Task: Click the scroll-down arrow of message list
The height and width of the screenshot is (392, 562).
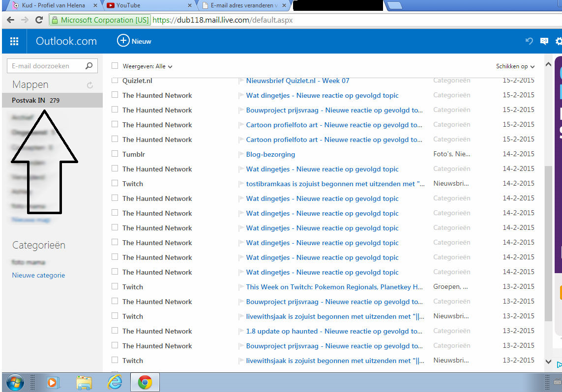Action: pyautogui.click(x=548, y=362)
